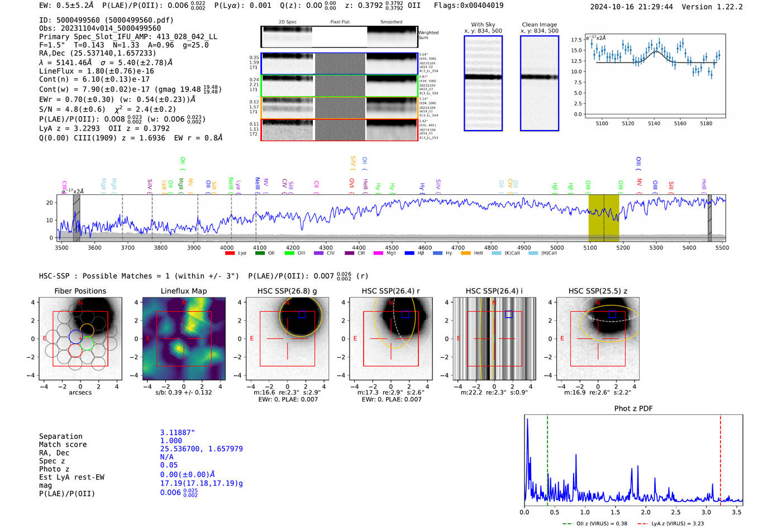Click the With Sky cutout image
Image resolution: width=782 pixels, height=532 pixels.
coord(483,83)
